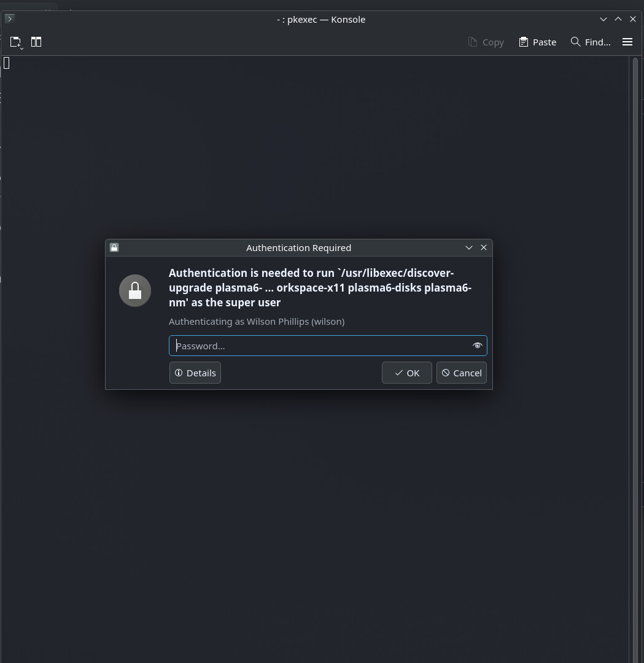
Task: Close the Konsole window
Action: pyautogui.click(x=633, y=19)
